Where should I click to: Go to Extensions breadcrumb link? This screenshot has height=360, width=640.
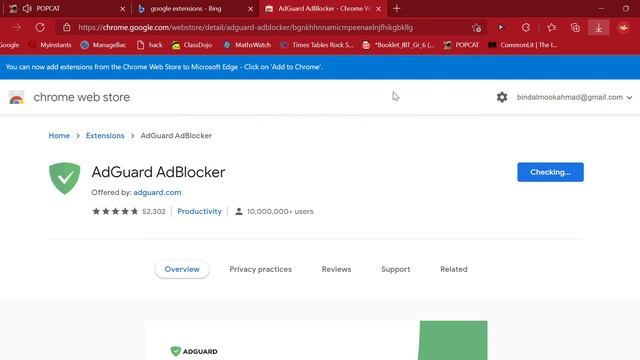pyautogui.click(x=105, y=136)
